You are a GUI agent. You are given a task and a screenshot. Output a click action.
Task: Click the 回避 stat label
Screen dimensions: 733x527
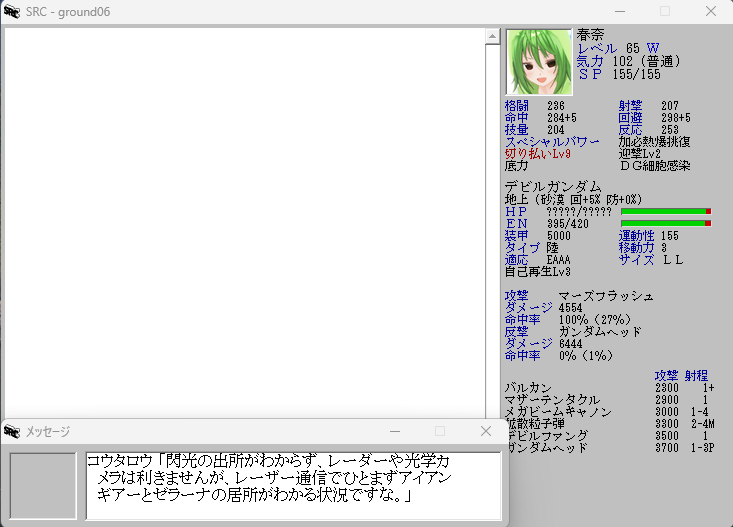(x=631, y=118)
